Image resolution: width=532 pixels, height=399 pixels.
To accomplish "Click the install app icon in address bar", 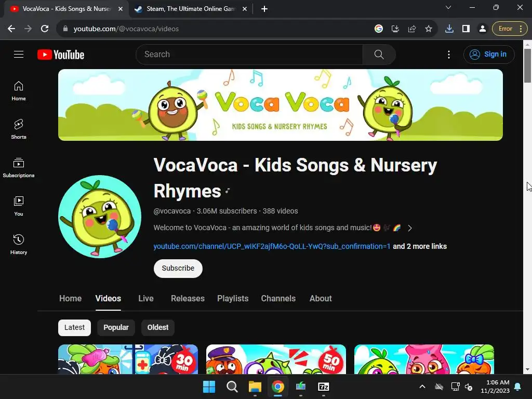I will pyautogui.click(x=395, y=29).
